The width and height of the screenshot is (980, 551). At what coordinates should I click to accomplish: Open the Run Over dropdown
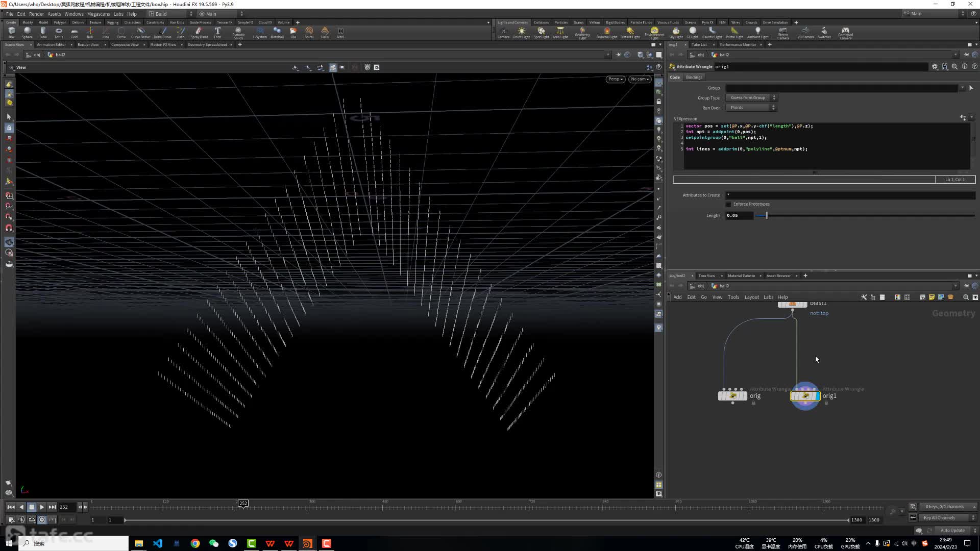(751, 108)
